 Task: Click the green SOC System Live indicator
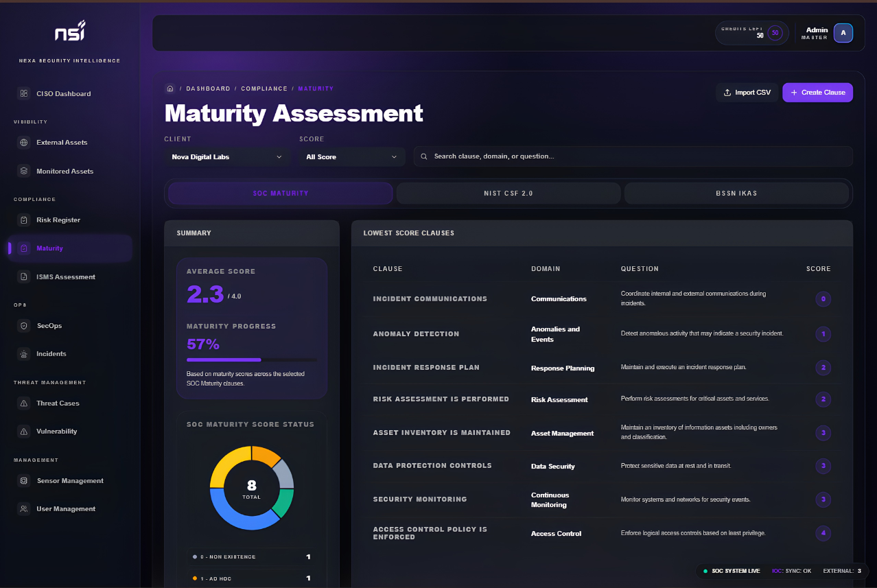point(705,571)
